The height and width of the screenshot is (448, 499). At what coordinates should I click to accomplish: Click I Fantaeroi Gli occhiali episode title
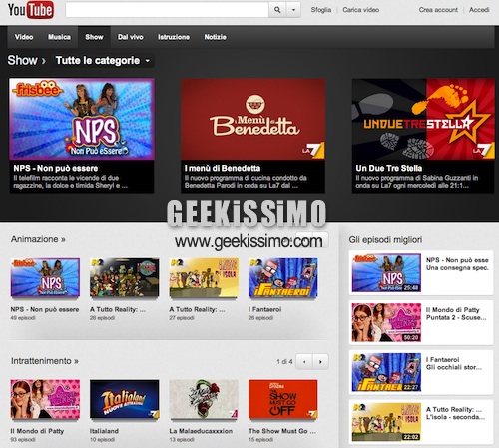pos(454,363)
